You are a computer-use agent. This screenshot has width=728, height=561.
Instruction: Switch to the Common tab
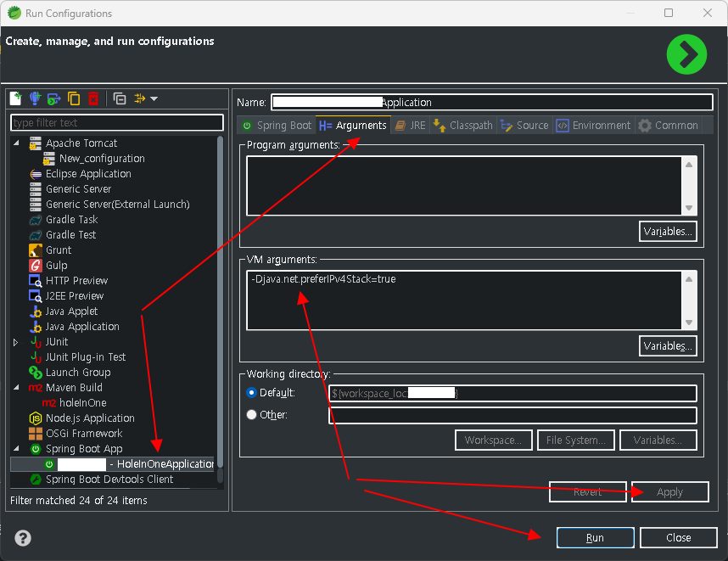668,126
